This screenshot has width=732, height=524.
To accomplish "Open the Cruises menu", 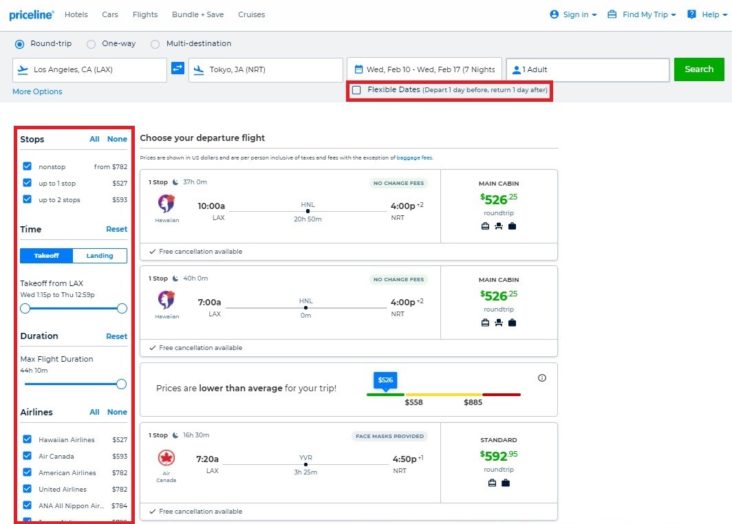I will 252,14.
